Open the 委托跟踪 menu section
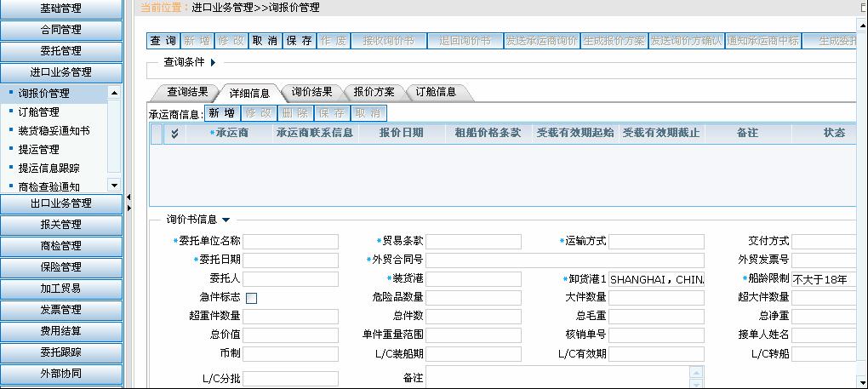This screenshot has width=868, height=389. click(x=61, y=352)
